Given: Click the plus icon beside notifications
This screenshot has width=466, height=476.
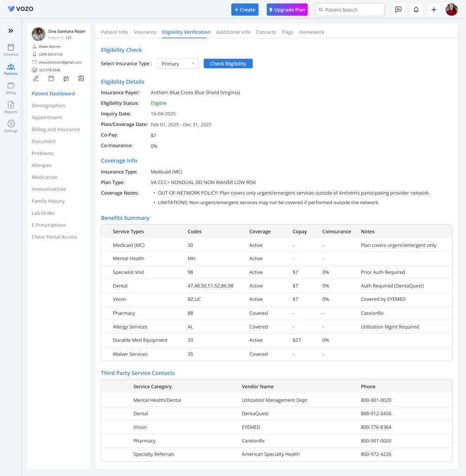Looking at the screenshot, I should click(x=434, y=10).
